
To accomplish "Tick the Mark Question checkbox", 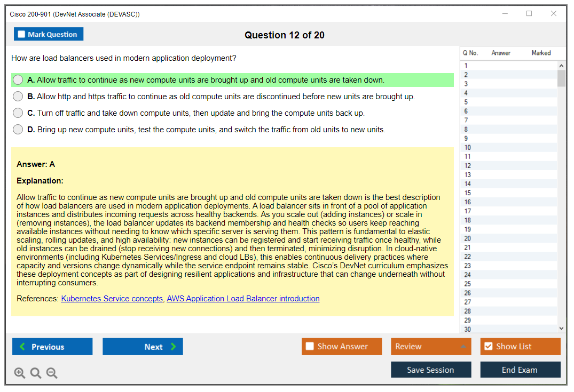I will [22, 35].
